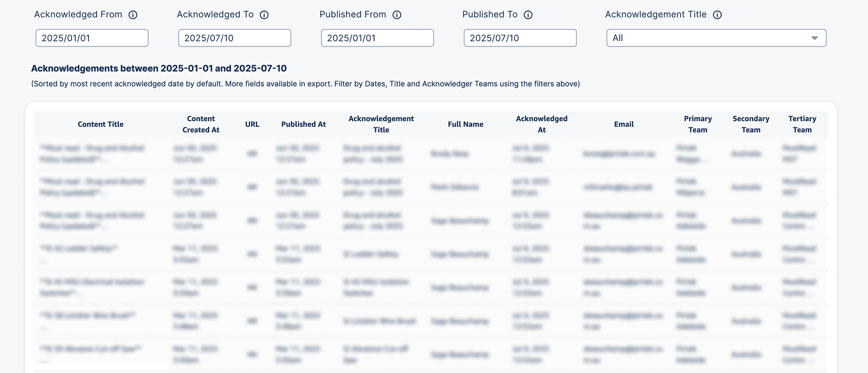Click the Acknowledged From date field
Viewport: 868px width, 373px height.
[92, 38]
